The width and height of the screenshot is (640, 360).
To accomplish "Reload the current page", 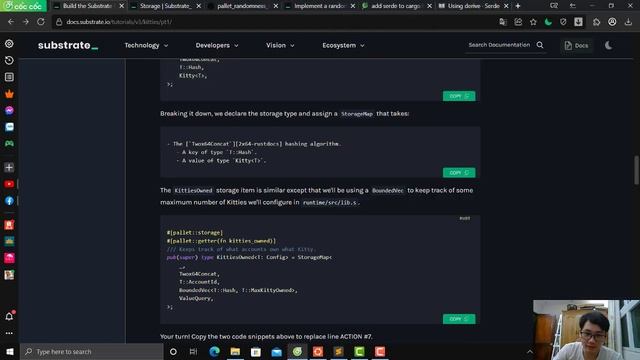I will 41,22.
